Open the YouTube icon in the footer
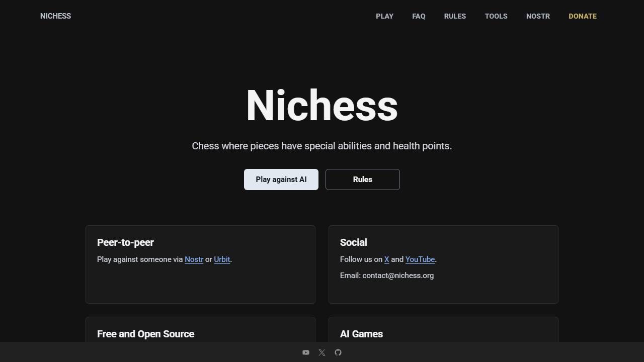Image resolution: width=644 pixels, height=362 pixels. pyautogui.click(x=306, y=352)
